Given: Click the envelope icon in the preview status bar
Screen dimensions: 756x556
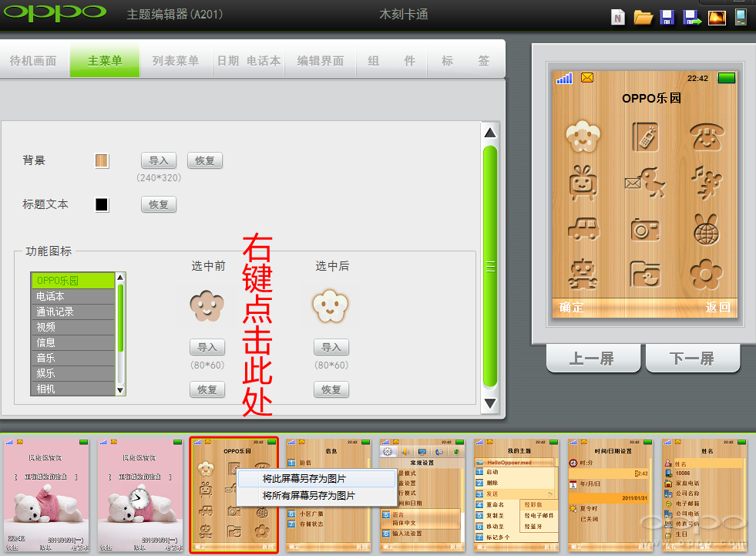Looking at the screenshot, I should pyautogui.click(x=587, y=77).
